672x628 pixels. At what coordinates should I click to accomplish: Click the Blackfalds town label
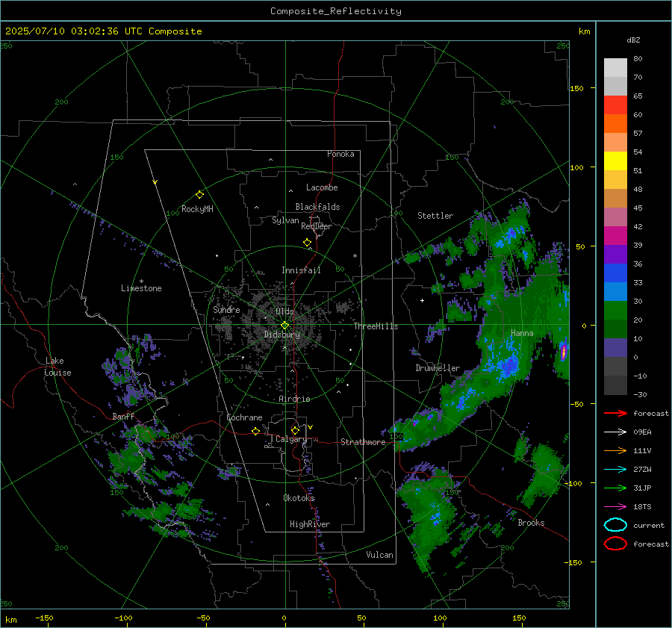click(x=317, y=207)
